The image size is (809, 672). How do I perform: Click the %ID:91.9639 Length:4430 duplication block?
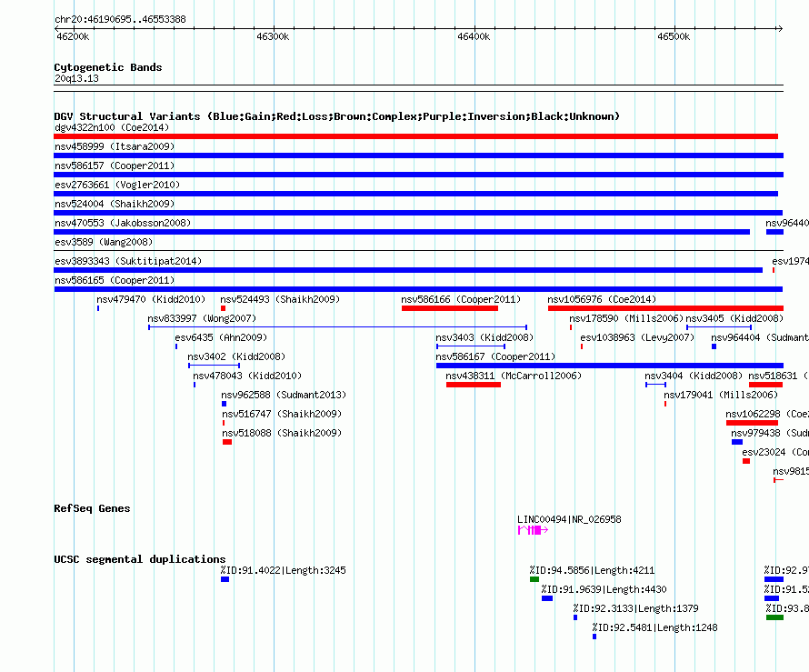pos(547,598)
